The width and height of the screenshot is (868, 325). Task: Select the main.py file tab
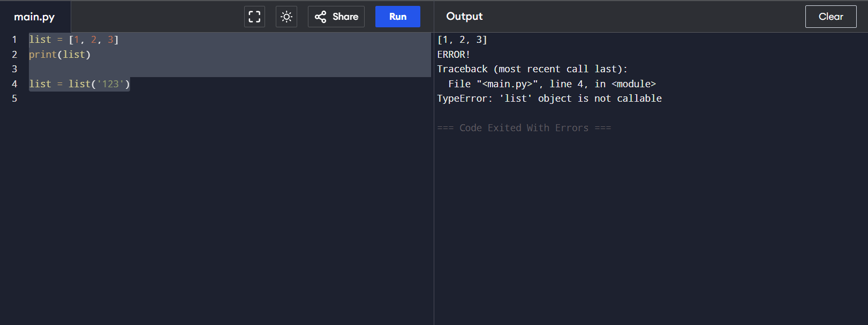(x=34, y=17)
